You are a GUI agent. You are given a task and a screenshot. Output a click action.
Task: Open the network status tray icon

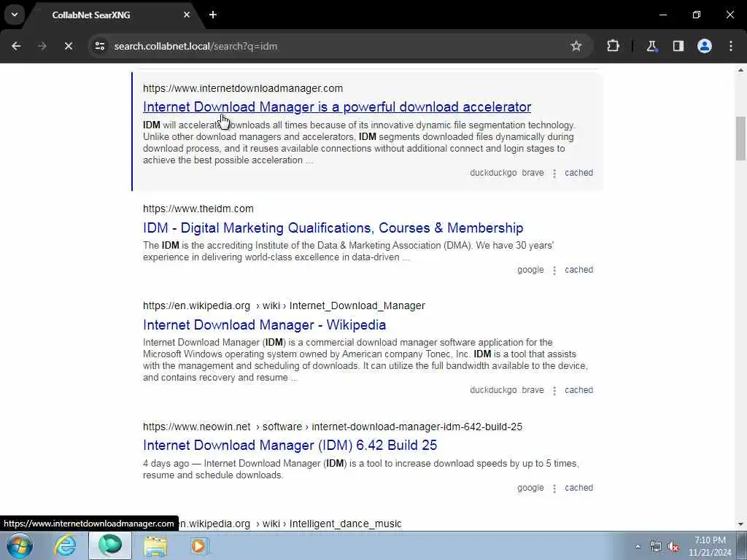pos(656,546)
